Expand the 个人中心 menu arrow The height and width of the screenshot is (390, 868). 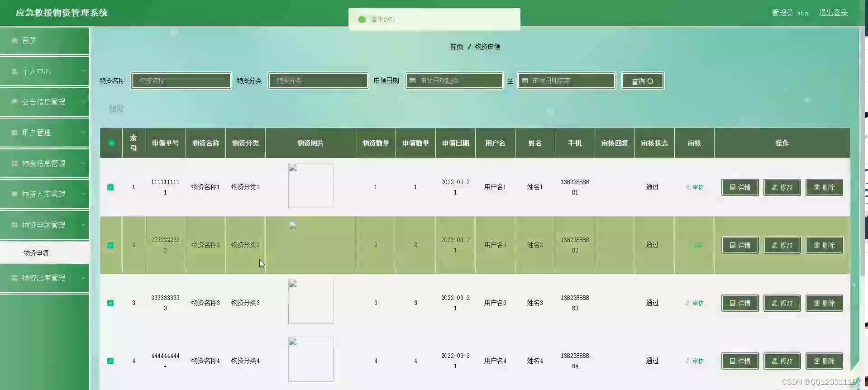tap(83, 71)
